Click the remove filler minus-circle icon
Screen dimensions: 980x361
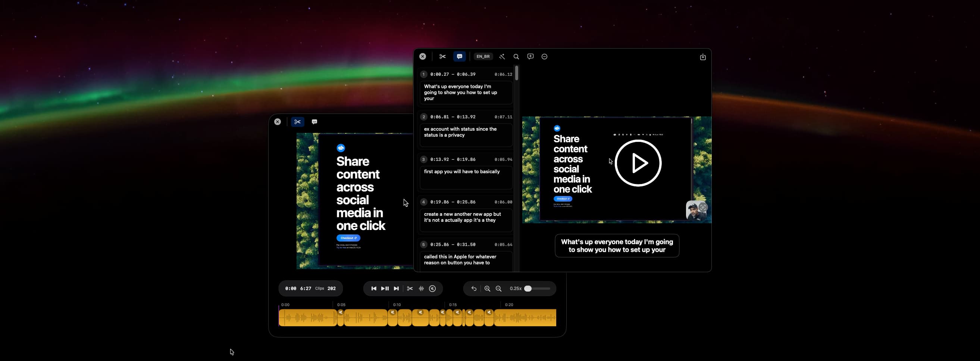[544, 56]
